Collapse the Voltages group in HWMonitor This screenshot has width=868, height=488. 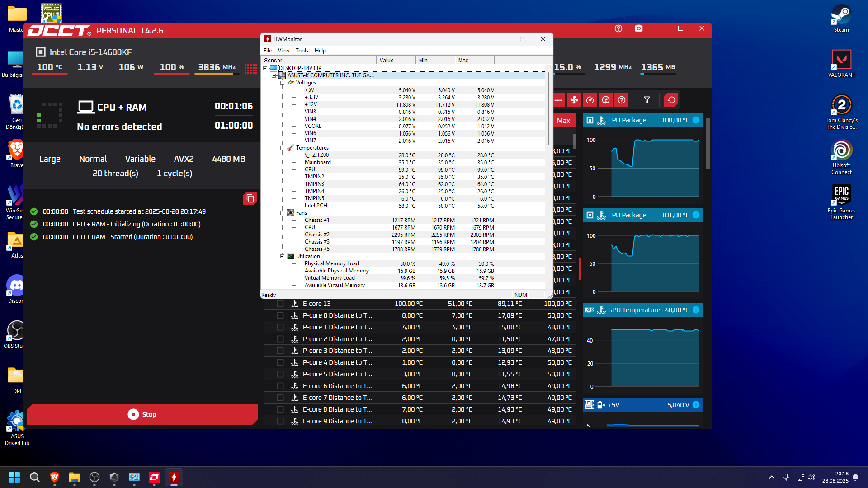(282, 83)
